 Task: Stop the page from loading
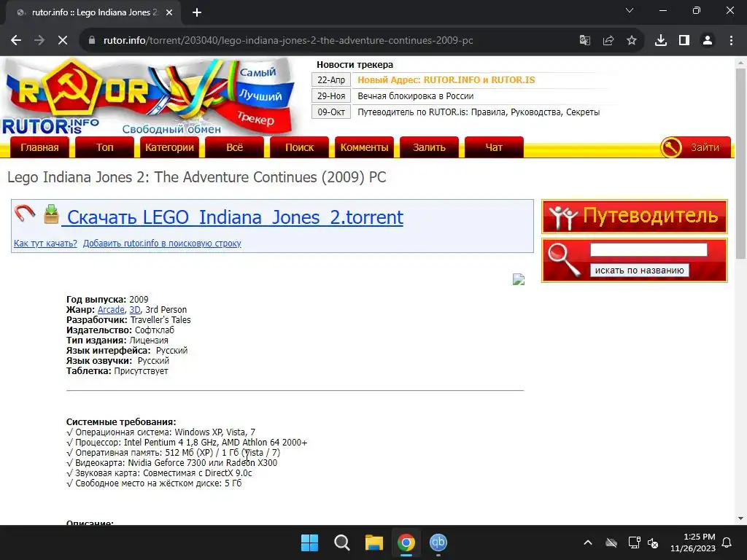point(63,41)
